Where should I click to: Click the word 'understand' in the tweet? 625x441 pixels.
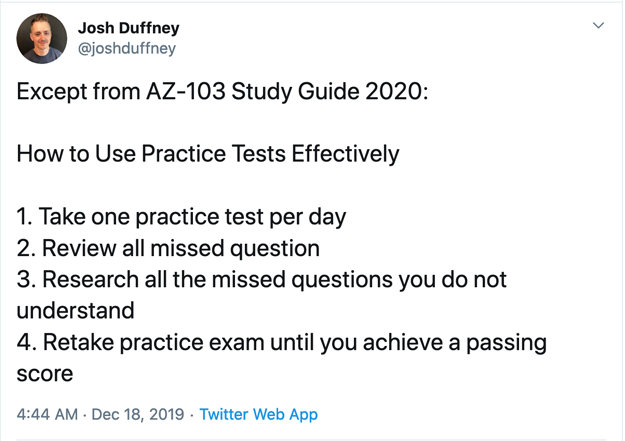pyautogui.click(x=75, y=311)
